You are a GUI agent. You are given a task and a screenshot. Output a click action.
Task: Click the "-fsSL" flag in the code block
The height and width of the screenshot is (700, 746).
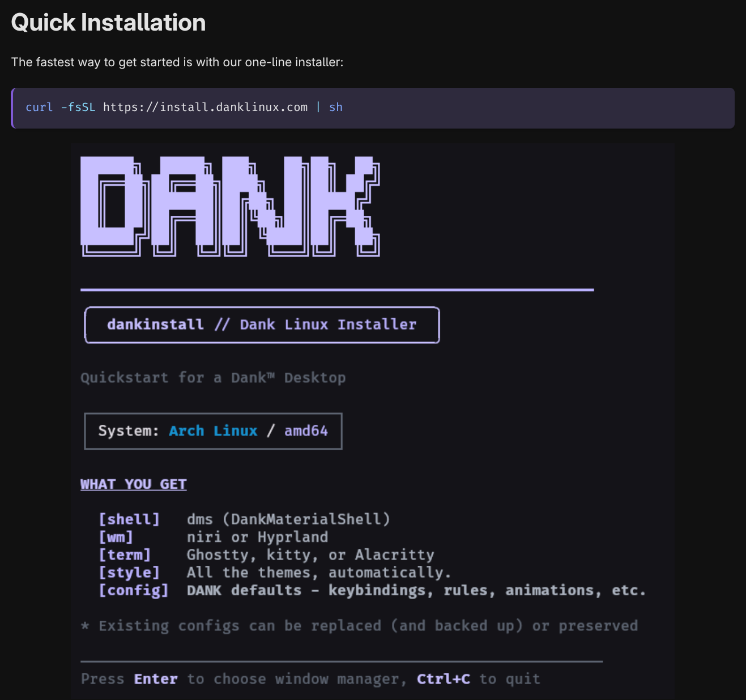(78, 107)
